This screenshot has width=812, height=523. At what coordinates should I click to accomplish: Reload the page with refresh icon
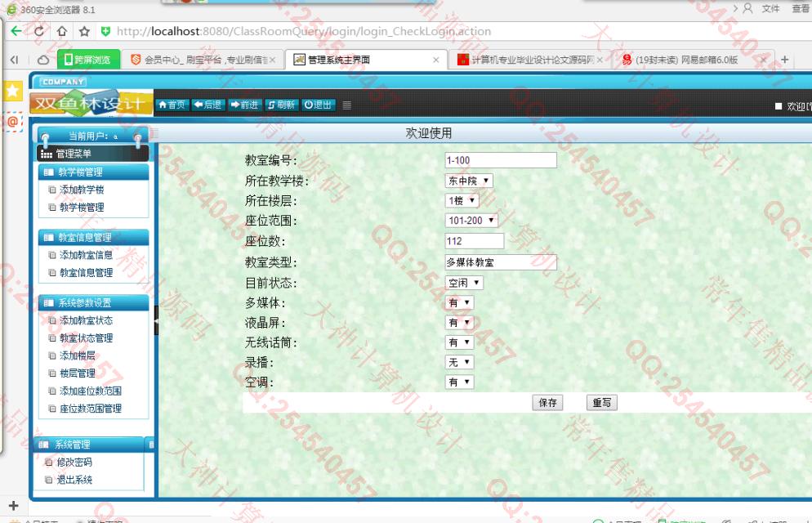point(39,31)
